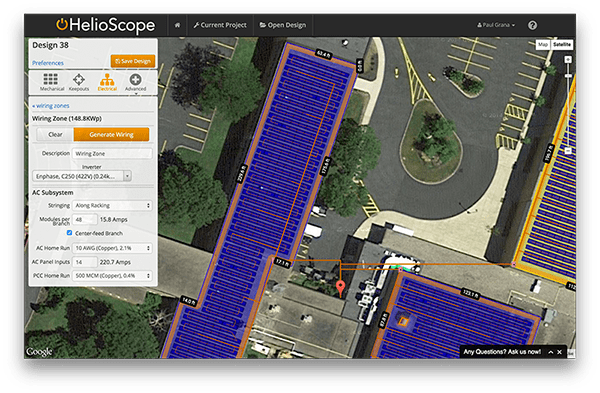Screen dimensions: 600x393
Task: Click the 17.1 ft dimension label
Action: [x=282, y=262]
